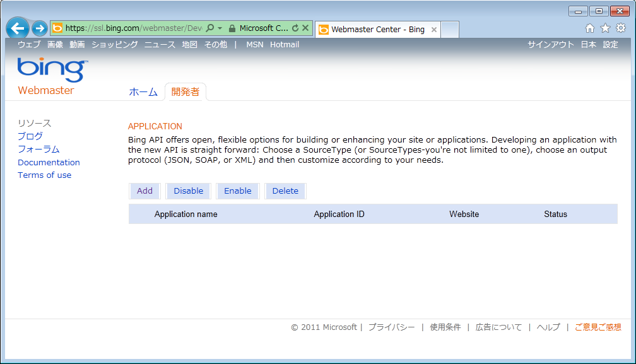Image resolution: width=636 pixels, height=364 pixels.
Task: Click the Add application button
Action: pyautogui.click(x=145, y=191)
